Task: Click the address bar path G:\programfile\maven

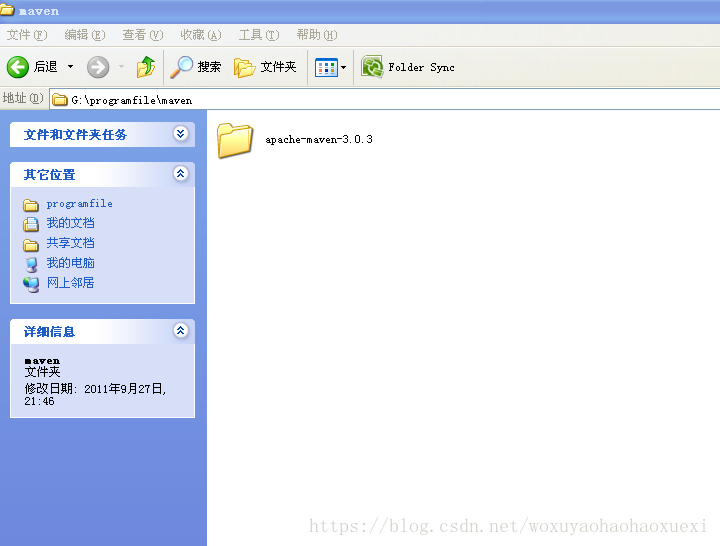Action: [x=131, y=100]
